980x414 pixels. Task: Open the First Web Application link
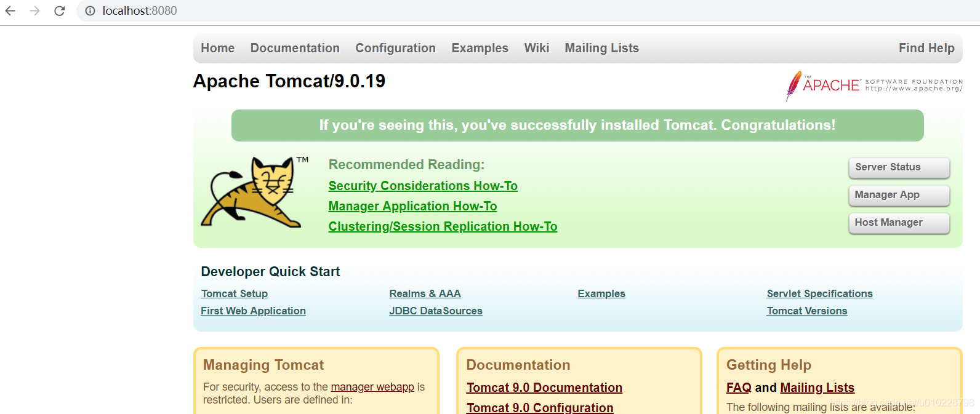click(x=253, y=311)
